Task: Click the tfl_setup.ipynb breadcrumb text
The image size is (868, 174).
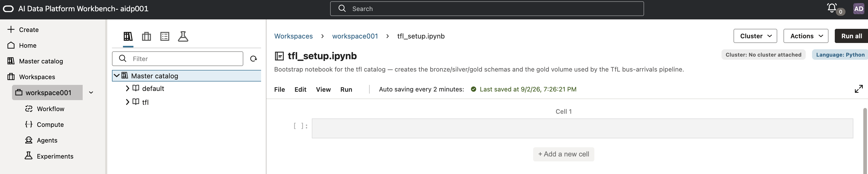Action: (421, 36)
